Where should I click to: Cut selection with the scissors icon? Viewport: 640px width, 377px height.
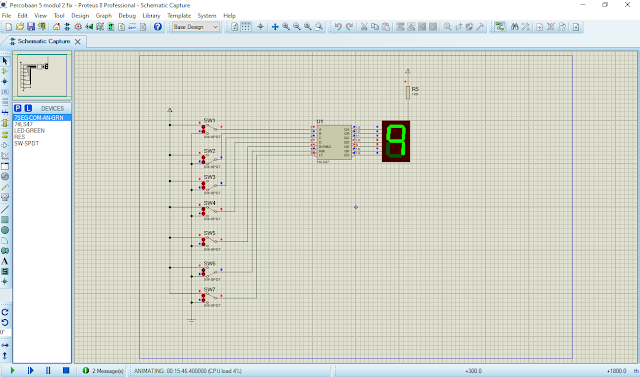pyautogui.click(x=364, y=27)
